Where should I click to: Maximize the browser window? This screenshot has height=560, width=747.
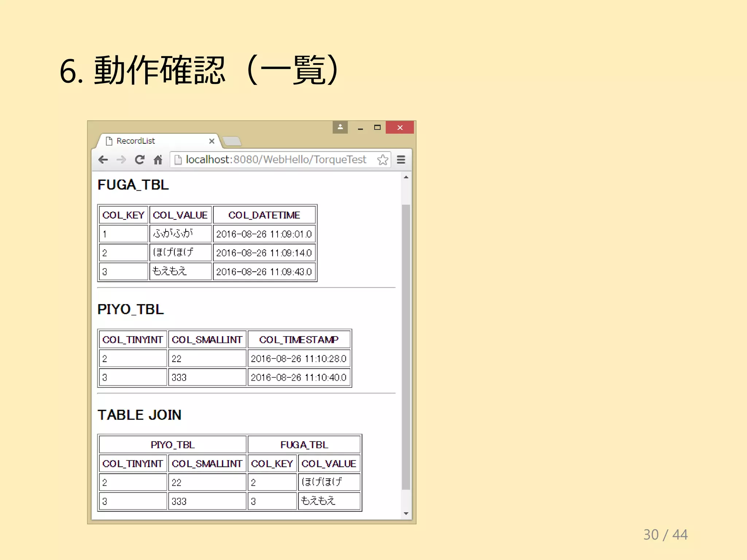[x=377, y=127]
